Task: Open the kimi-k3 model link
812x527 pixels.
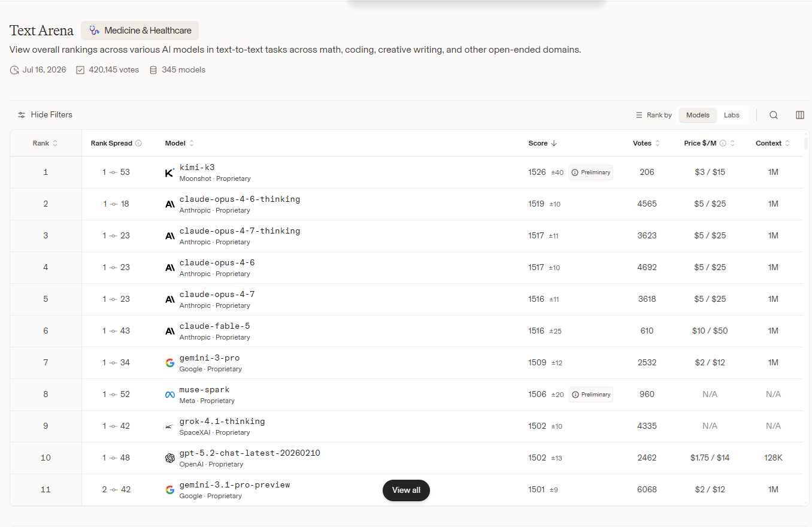Action: 197,168
